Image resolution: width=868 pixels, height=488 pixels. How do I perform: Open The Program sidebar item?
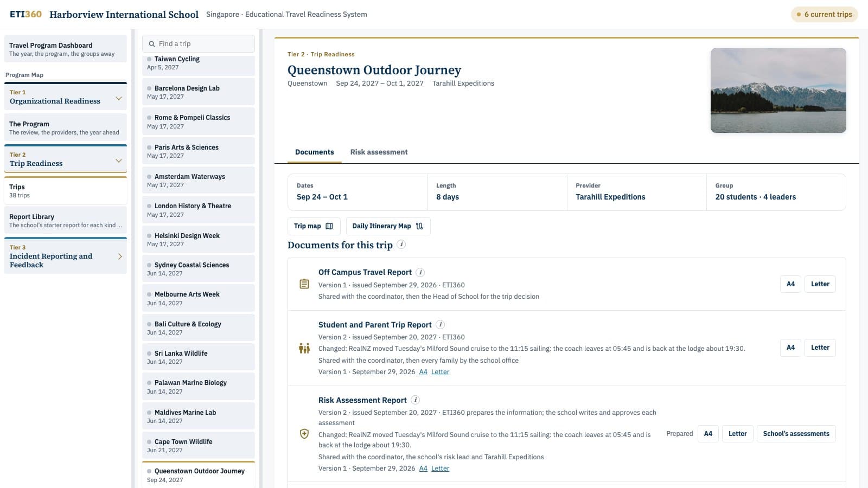(x=66, y=127)
